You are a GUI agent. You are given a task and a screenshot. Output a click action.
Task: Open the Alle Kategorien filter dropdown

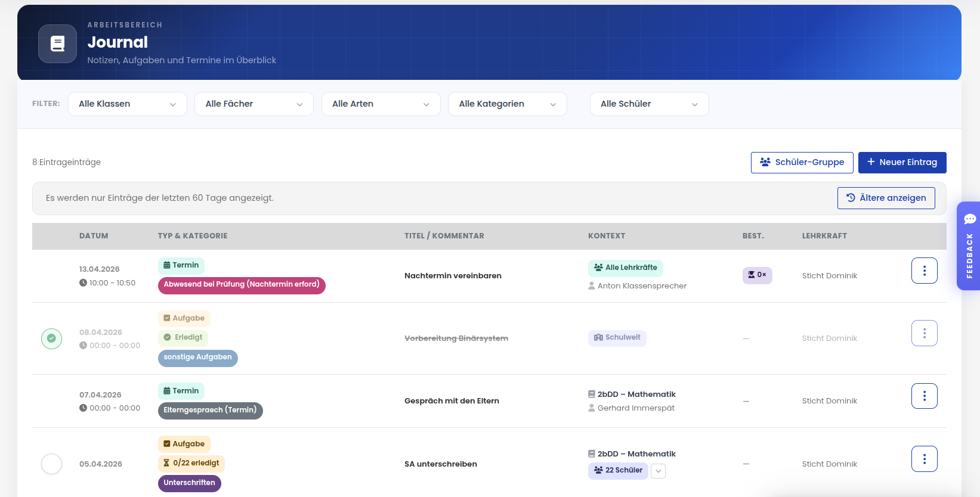pyautogui.click(x=508, y=104)
